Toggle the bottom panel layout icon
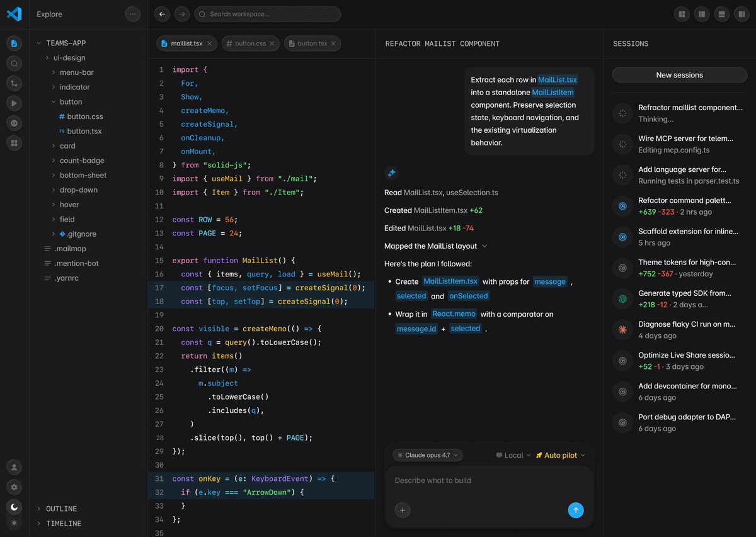Screen dimensions: 756x537 coord(721,14)
